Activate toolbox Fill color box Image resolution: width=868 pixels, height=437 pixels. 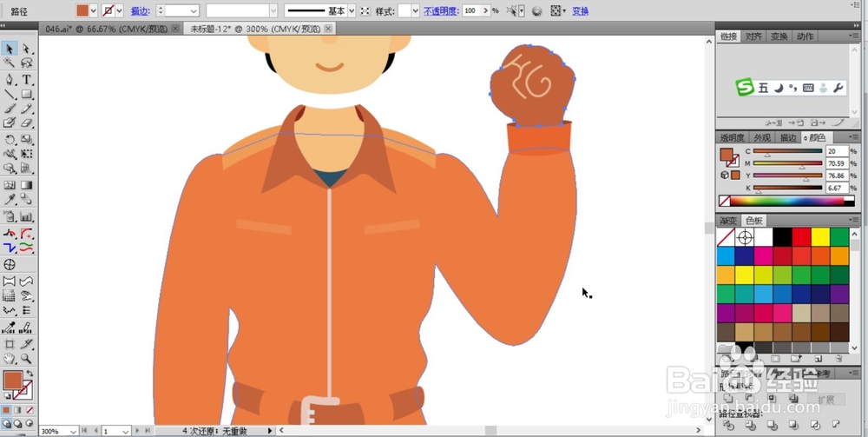[12, 380]
